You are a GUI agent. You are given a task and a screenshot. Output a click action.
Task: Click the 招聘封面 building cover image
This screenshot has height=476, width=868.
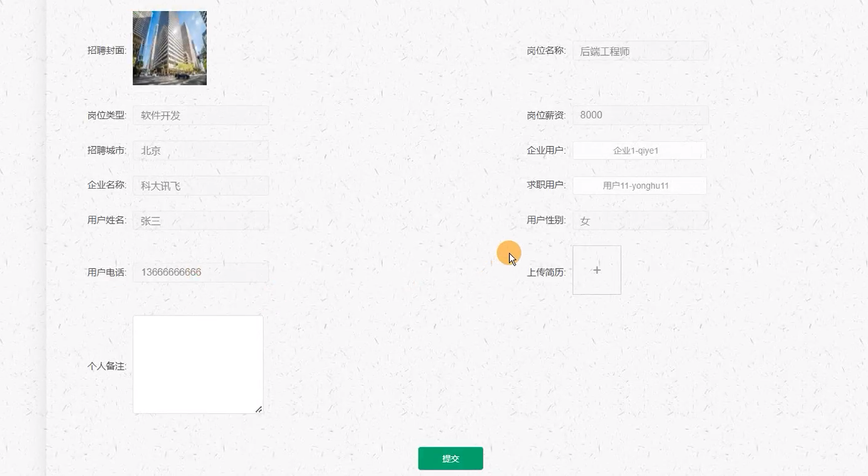[x=170, y=48]
